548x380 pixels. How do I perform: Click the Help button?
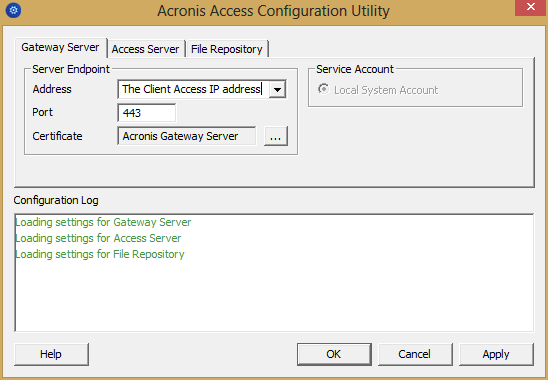pos(51,354)
